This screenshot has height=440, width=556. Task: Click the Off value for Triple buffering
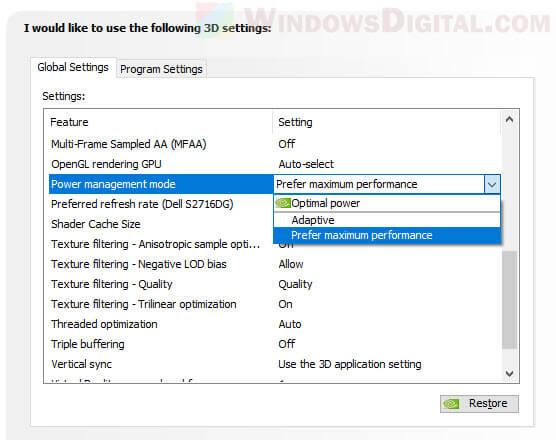pos(287,344)
